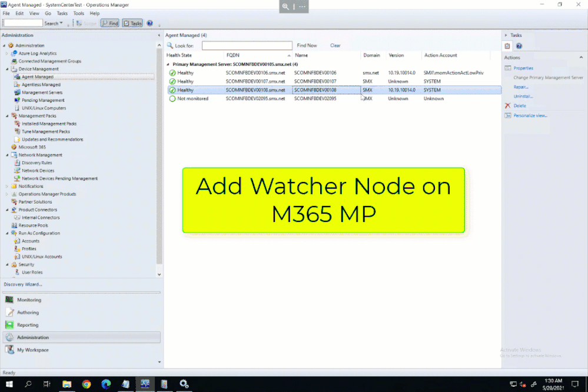The width and height of the screenshot is (588, 392).
Task: Click the Uninstall... action link
Action: click(x=523, y=97)
